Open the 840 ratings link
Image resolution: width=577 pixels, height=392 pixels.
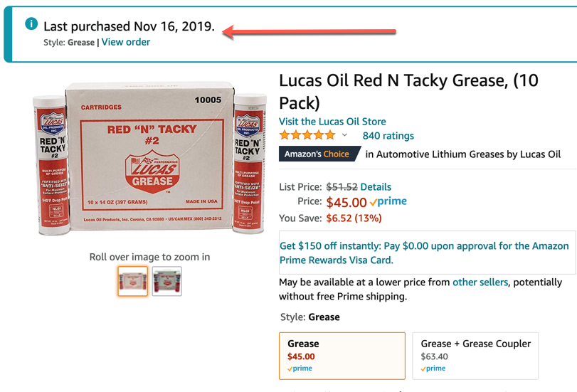pyautogui.click(x=388, y=135)
